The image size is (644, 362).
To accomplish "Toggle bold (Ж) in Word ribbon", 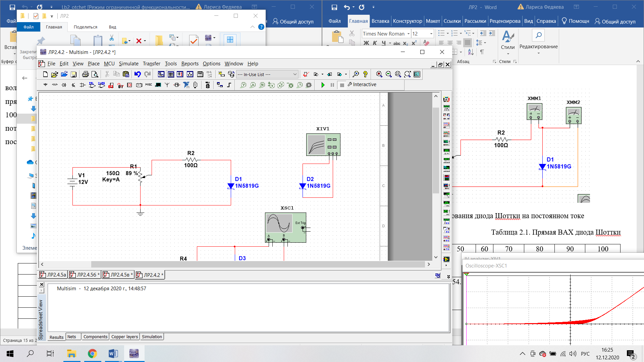I will pyautogui.click(x=366, y=43).
